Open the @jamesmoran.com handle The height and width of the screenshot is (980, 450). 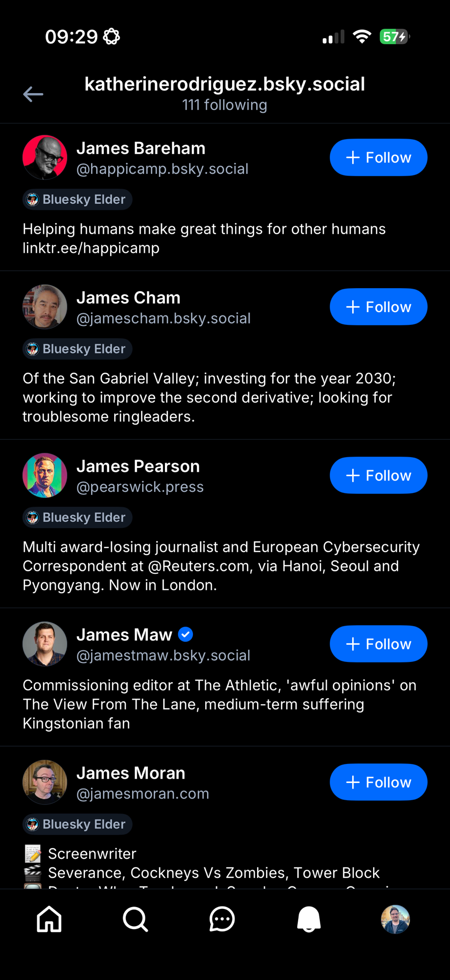142,793
